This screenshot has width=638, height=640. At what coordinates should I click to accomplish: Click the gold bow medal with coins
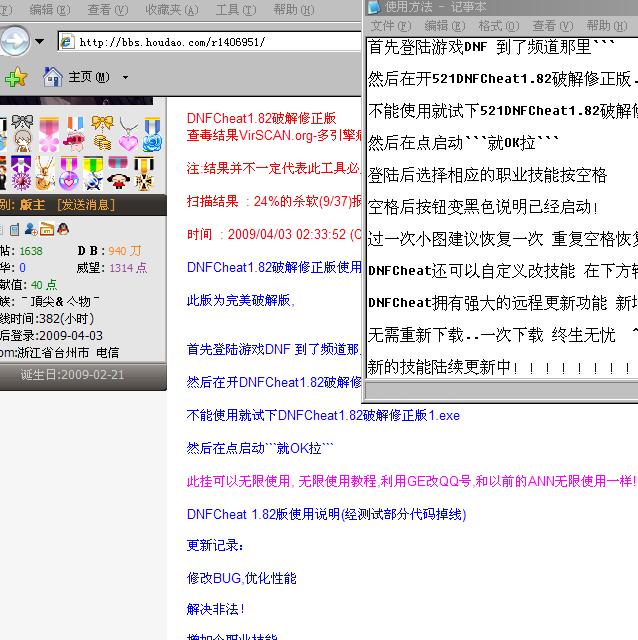point(102,133)
